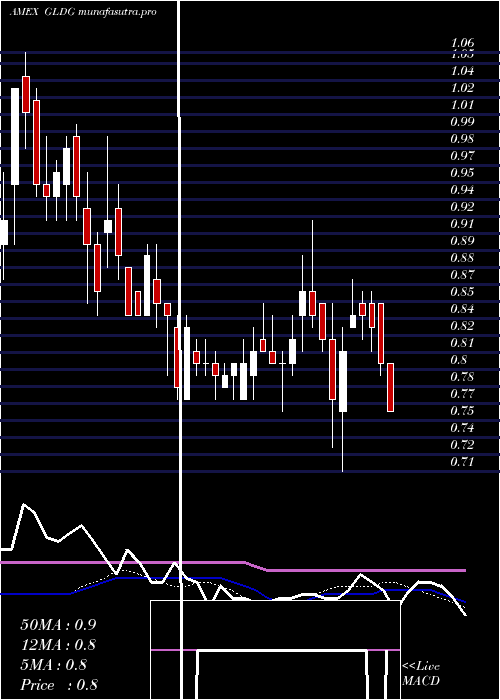The width and height of the screenshot is (500, 700).
Task: Click the 0.77 price axis label
Action: click(x=462, y=394)
